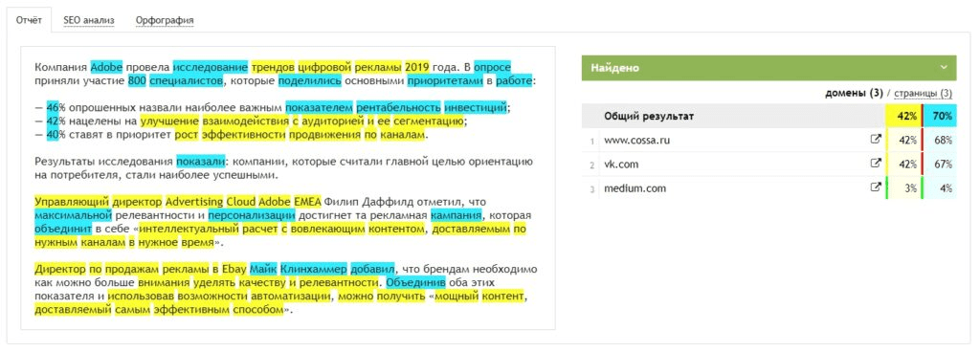Viewport: 980px width, 352px height.
Task: Open external link icon for medium.com
Action: pos(876,187)
